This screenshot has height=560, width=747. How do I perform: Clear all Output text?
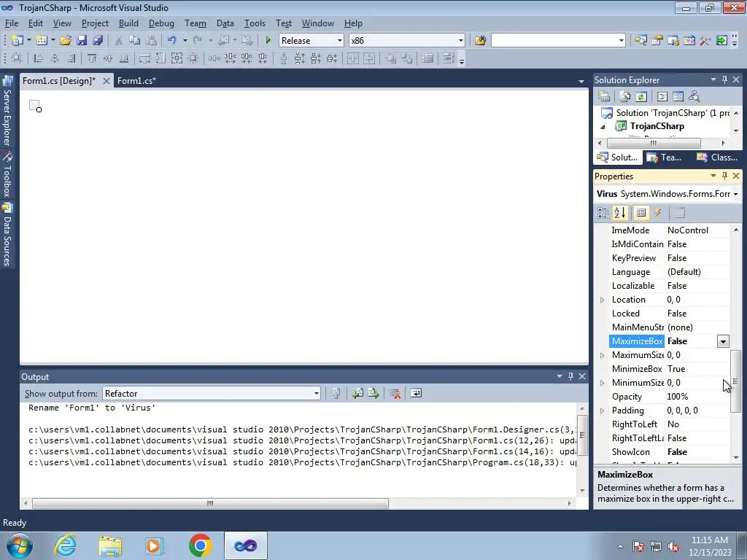pyautogui.click(x=395, y=393)
